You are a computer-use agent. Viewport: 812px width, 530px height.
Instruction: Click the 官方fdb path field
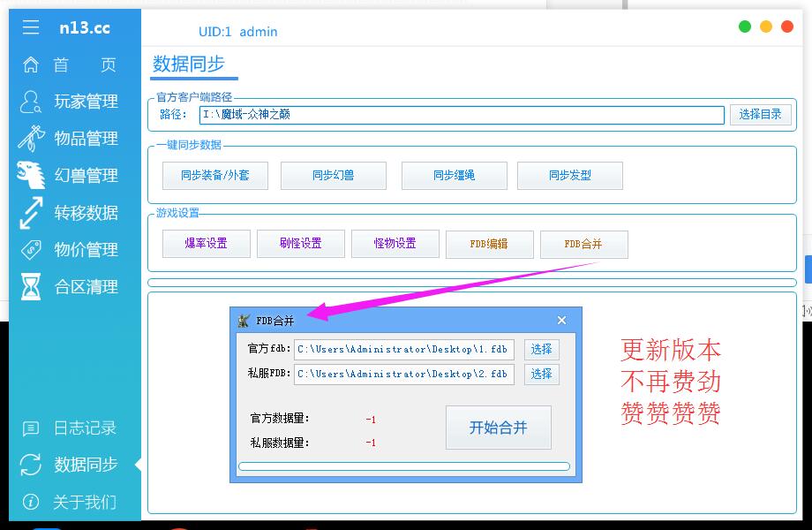click(404, 349)
